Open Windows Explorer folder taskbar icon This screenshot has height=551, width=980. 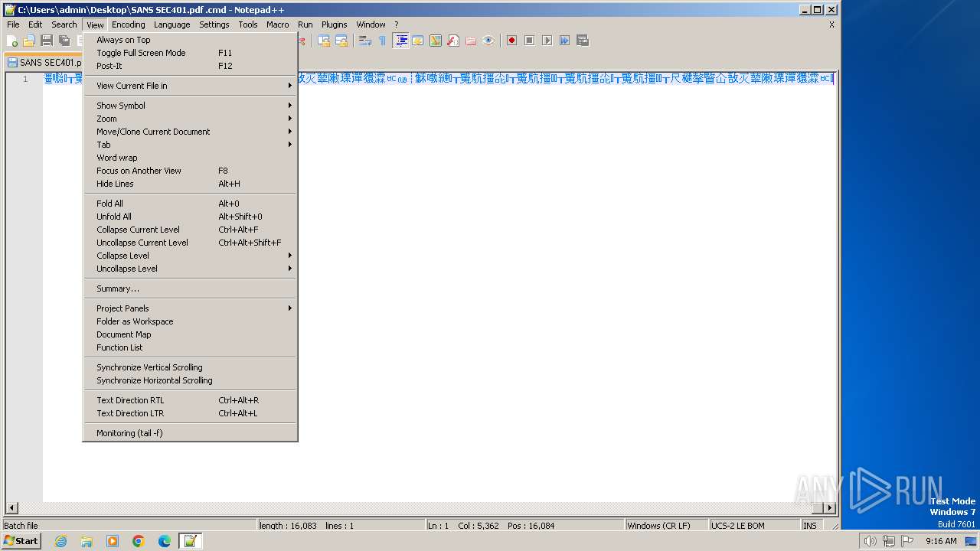click(87, 541)
